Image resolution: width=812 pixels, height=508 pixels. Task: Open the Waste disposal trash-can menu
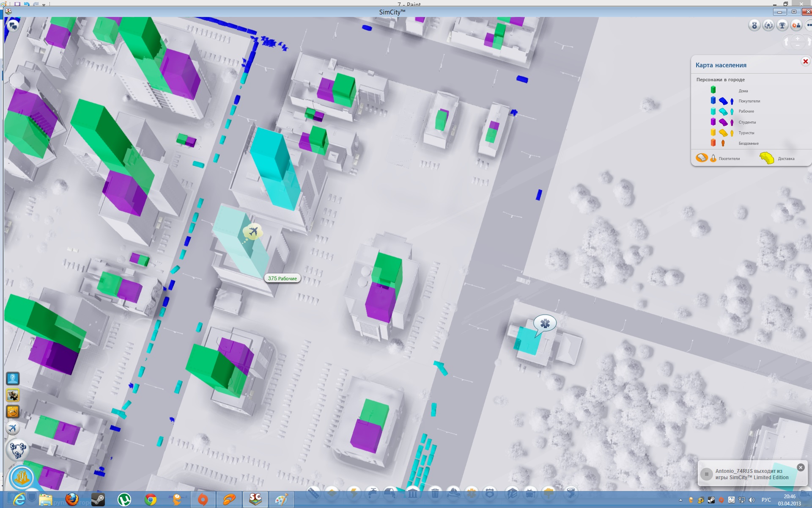click(x=435, y=493)
